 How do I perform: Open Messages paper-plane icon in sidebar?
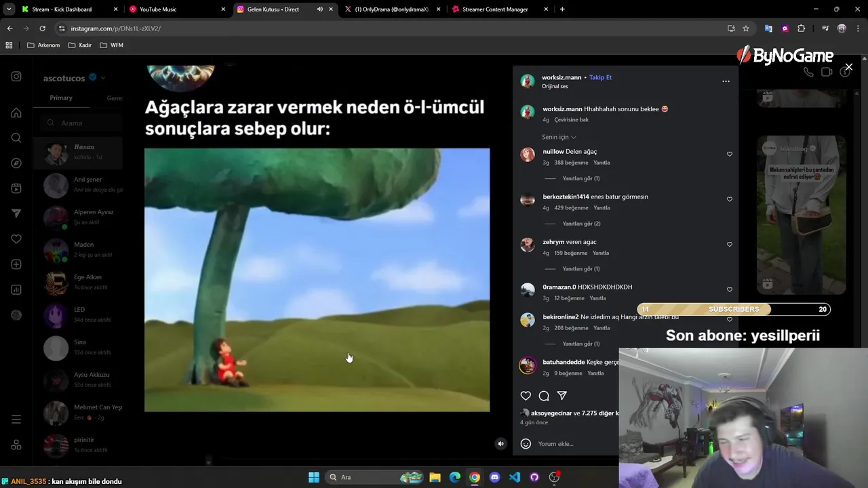tap(16, 213)
